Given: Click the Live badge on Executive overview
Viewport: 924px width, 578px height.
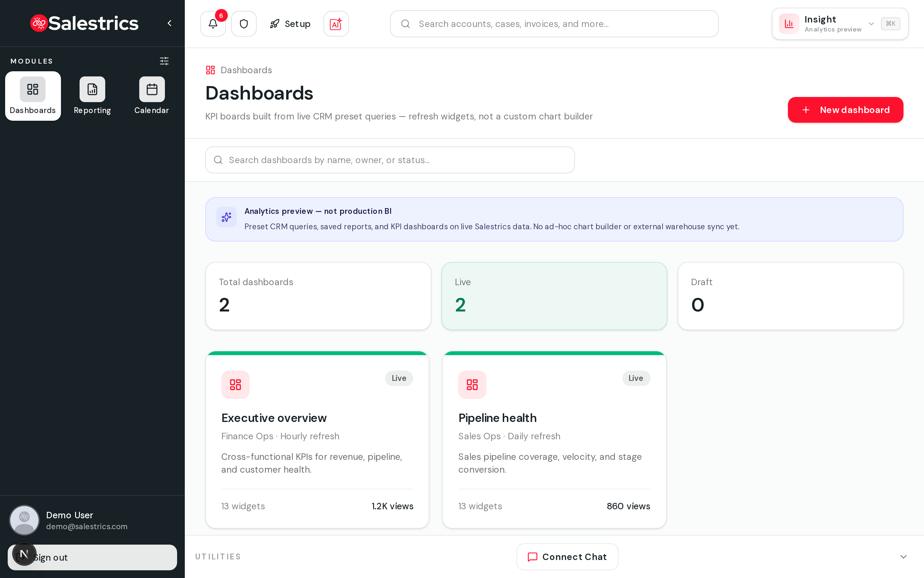Looking at the screenshot, I should coord(398,378).
